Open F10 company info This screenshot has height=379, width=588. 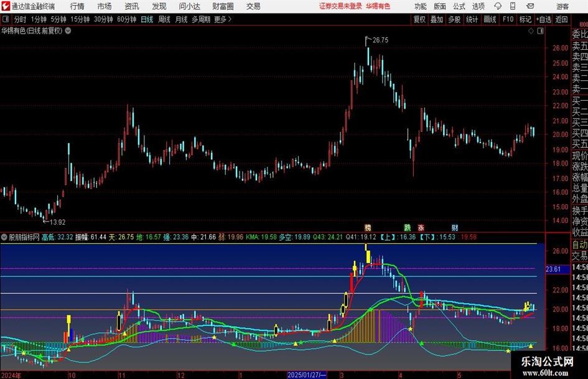pos(508,19)
